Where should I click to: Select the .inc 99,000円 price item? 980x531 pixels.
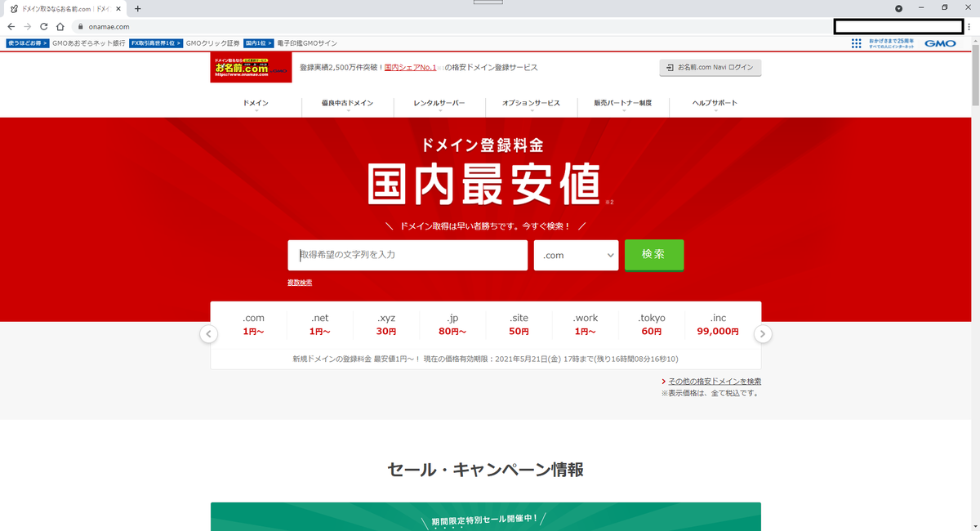718,325
